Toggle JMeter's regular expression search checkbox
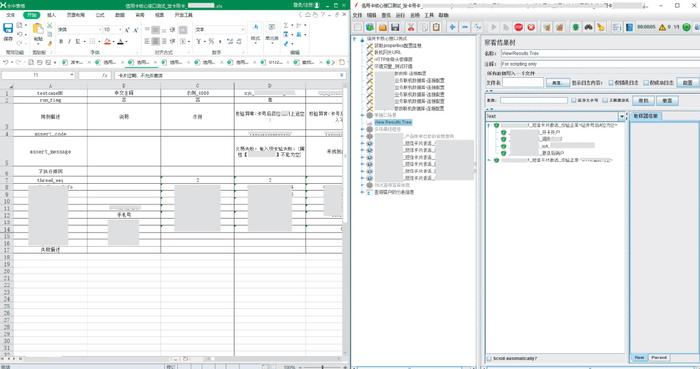The image size is (700, 369). 605,101
